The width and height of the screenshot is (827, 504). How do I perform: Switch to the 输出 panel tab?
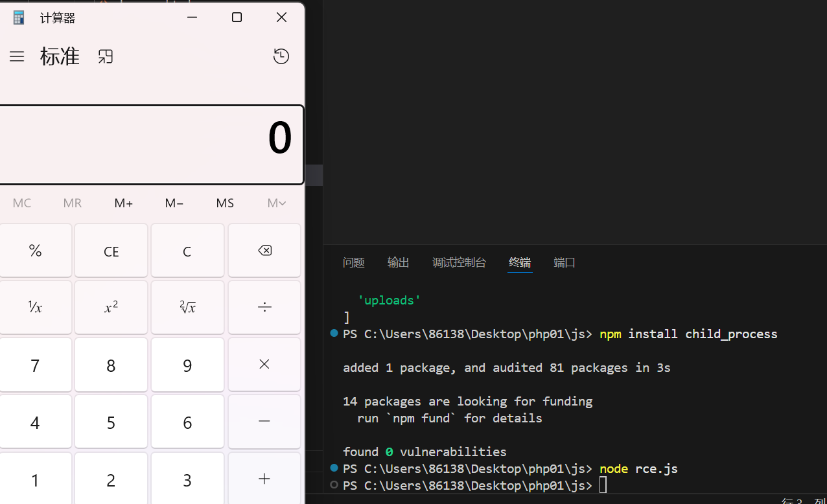pyautogui.click(x=399, y=262)
